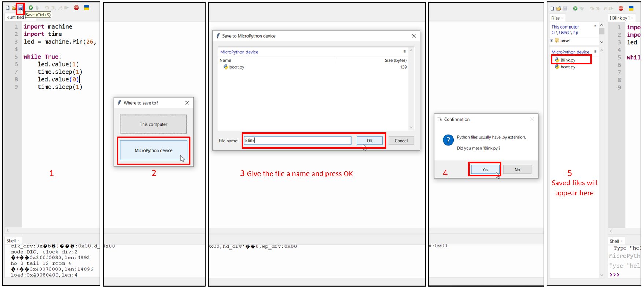This screenshot has width=644, height=288.
Task: Click the >>> shell prompt in fifth panel
Action: [x=614, y=274]
